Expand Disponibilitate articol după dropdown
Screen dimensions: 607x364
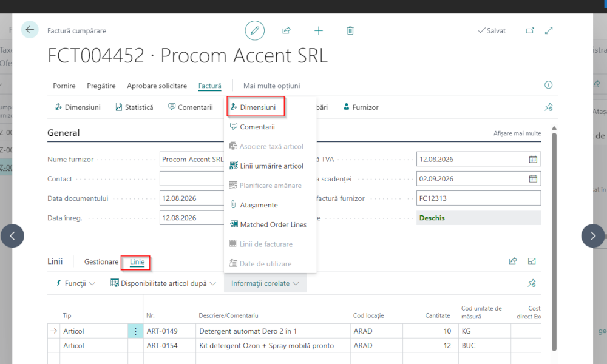pos(163,283)
